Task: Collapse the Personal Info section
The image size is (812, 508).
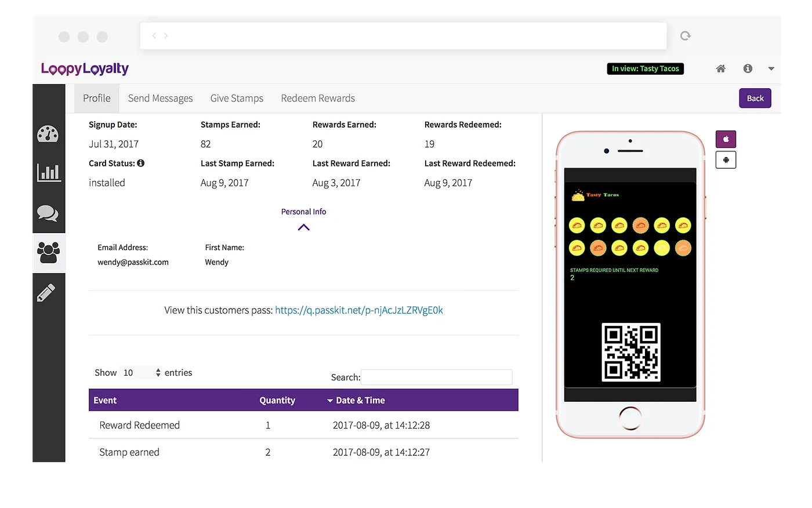Action: pyautogui.click(x=304, y=227)
